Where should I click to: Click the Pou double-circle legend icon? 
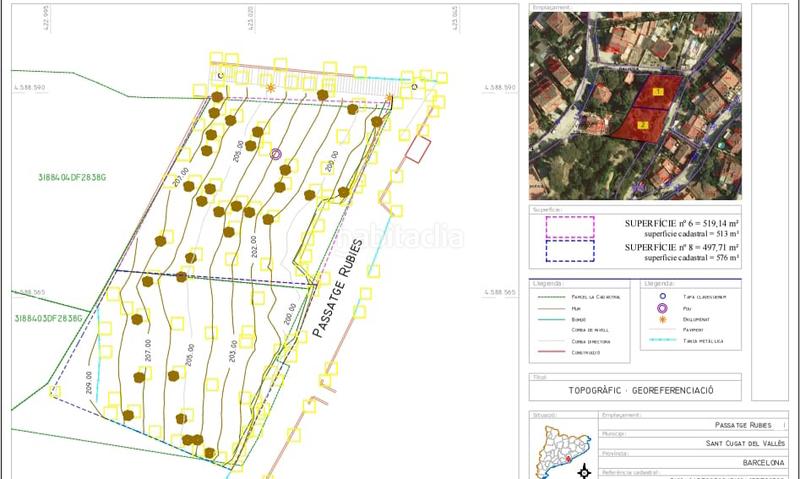pos(663,308)
